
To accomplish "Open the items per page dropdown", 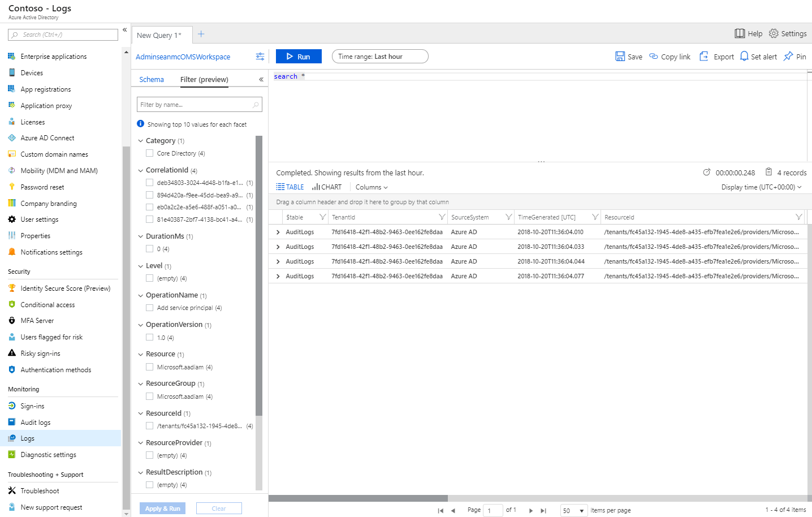I will (574, 510).
